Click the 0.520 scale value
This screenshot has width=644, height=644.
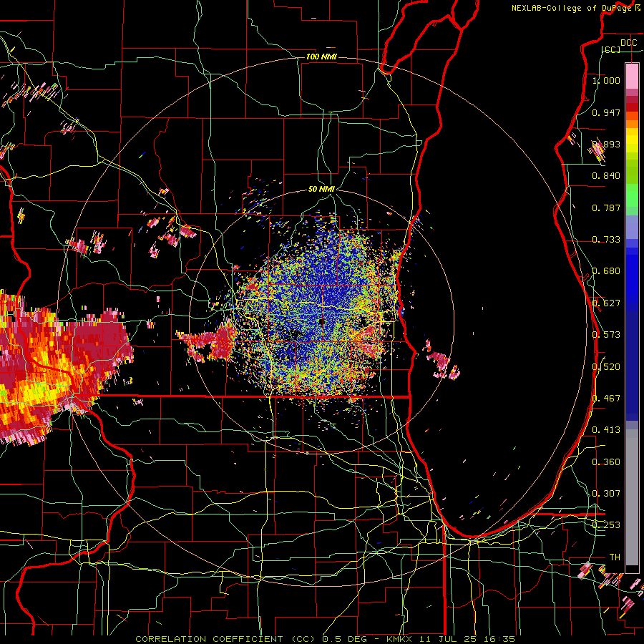tap(606, 367)
